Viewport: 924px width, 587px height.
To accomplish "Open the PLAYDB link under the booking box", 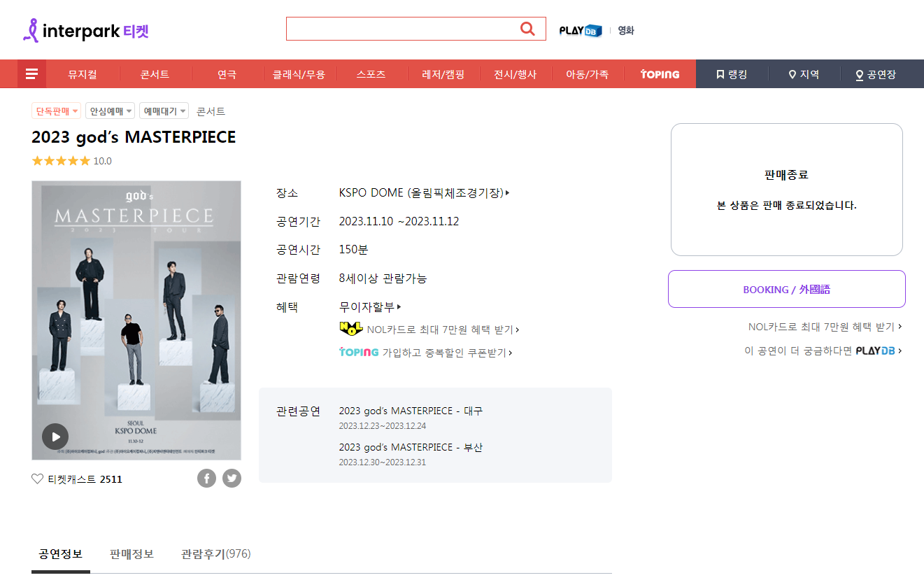I will [823, 351].
